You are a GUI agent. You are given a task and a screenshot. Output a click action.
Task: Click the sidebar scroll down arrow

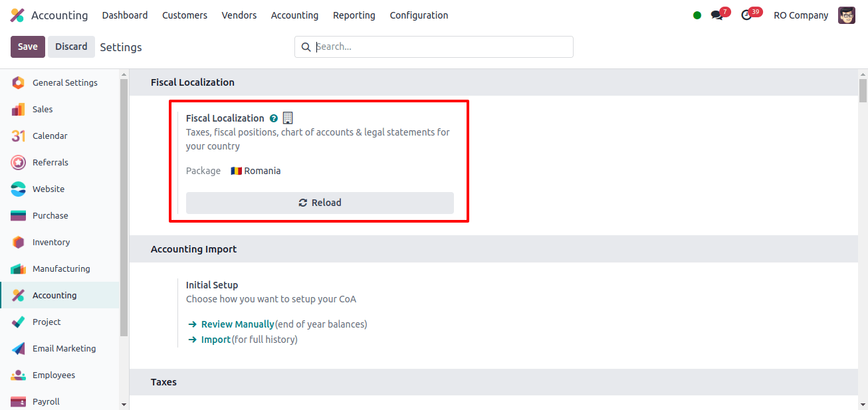pyautogui.click(x=124, y=403)
